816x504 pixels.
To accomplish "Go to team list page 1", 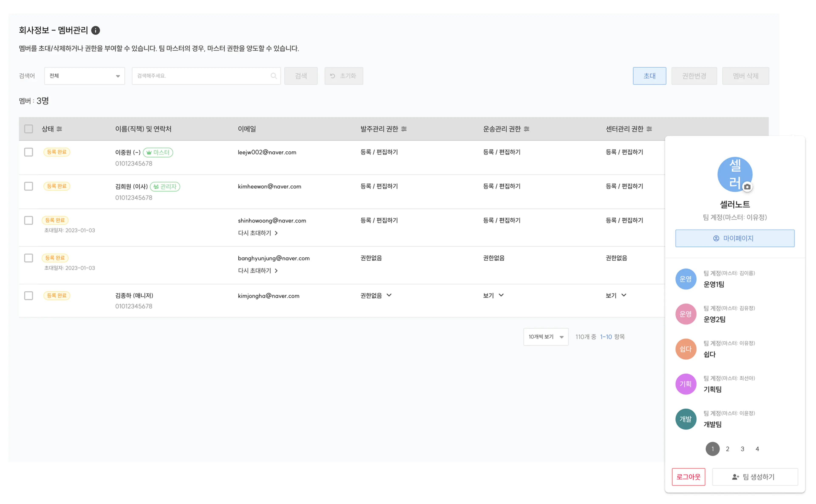I will (x=712, y=449).
